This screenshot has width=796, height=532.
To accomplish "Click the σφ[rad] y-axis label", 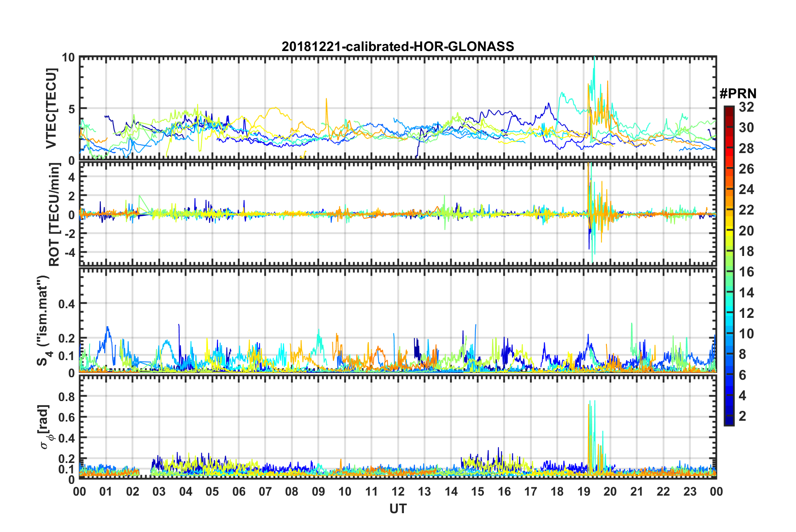I will pos(45,427).
